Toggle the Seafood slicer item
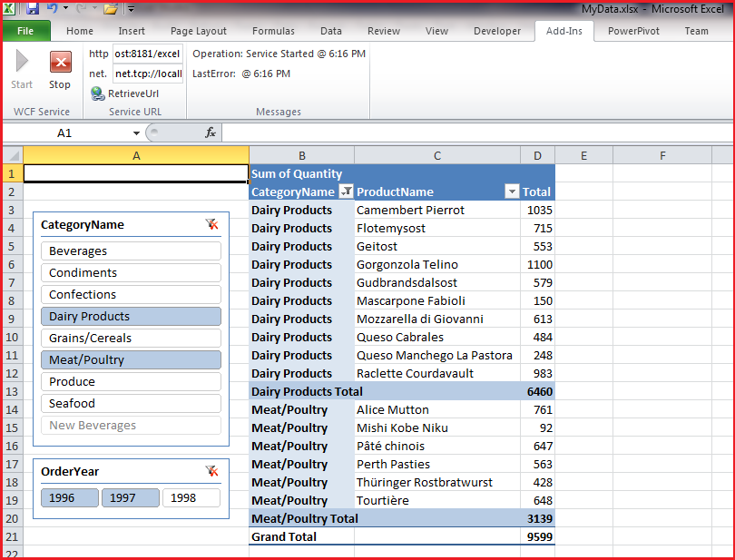This screenshot has height=560, width=735. point(131,403)
